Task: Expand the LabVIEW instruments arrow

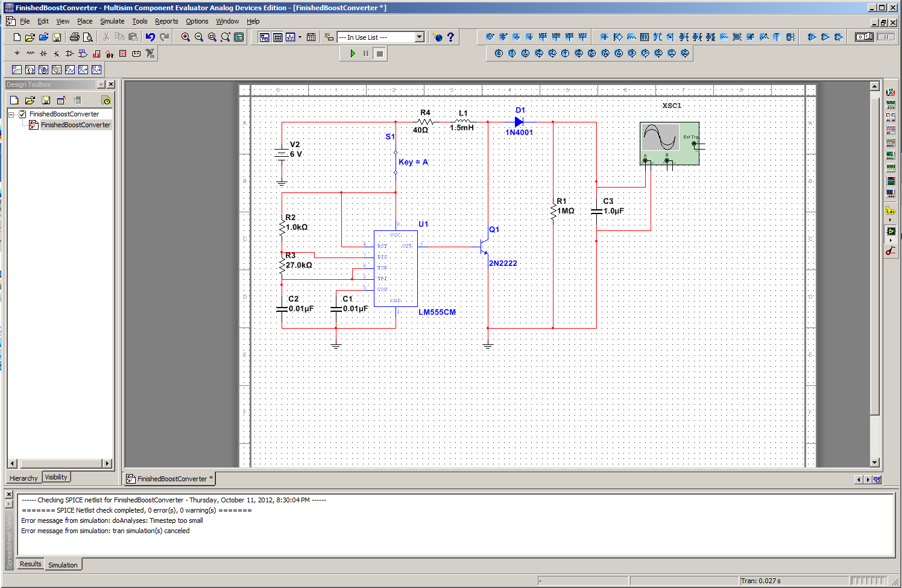Action: click(891, 241)
